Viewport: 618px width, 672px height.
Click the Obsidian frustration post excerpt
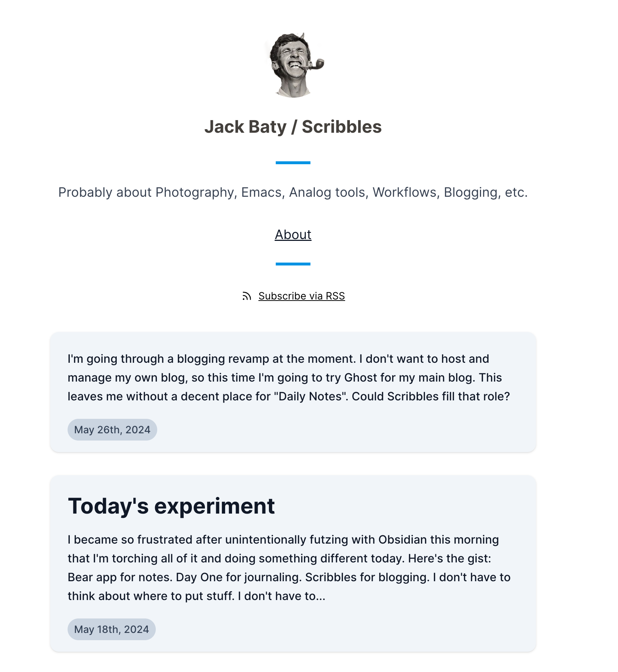pyautogui.click(x=289, y=568)
